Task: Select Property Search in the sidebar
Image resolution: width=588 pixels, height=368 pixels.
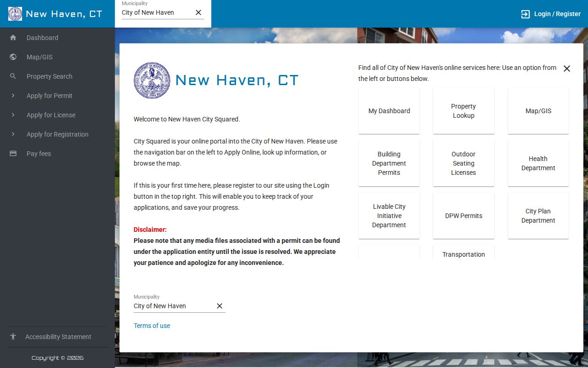Action: (57, 76)
